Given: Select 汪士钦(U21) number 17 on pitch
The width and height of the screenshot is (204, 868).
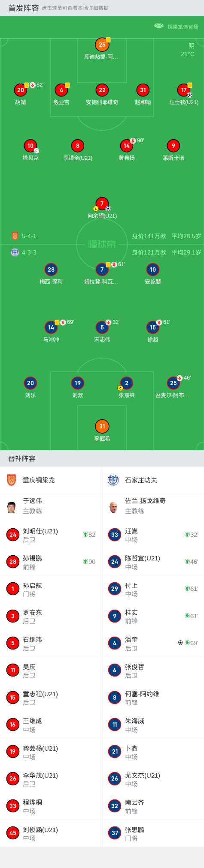Looking at the screenshot, I should [184, 90].
